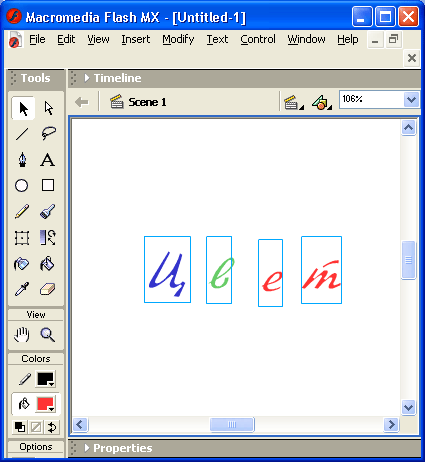Activate the Brush tool
The height and width of the screenshot is (462, 425).
coord(48,212)
